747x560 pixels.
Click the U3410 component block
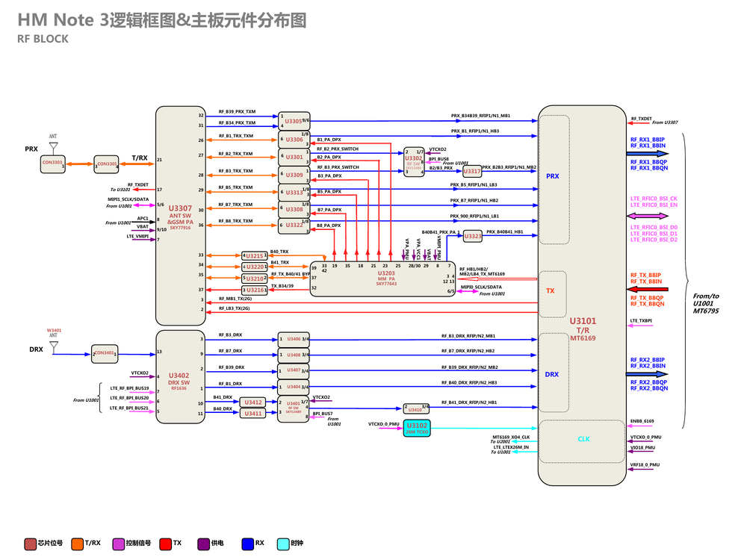417,408
